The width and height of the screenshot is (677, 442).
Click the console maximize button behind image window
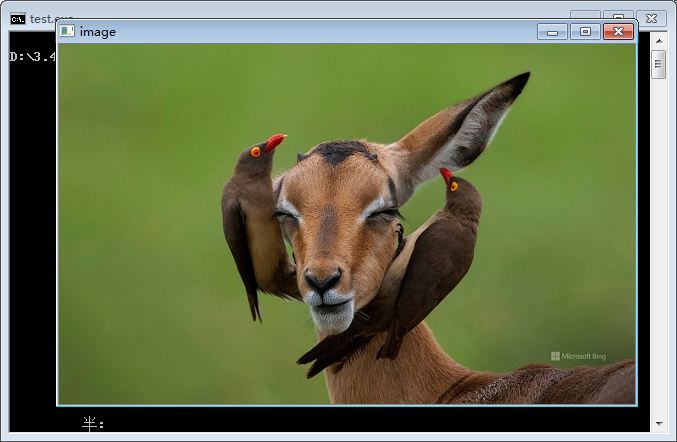[x=619, y=16]
